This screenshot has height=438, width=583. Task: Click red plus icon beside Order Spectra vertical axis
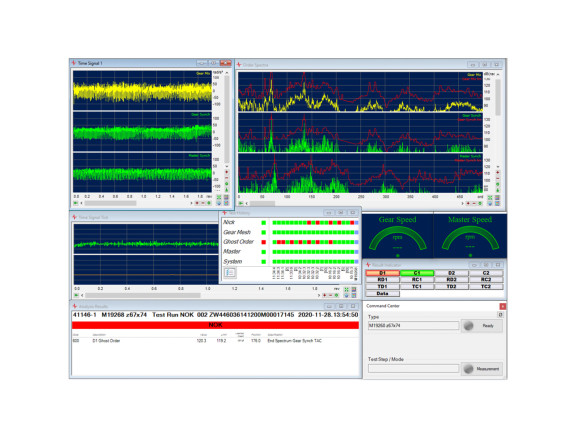pos(497,172)
